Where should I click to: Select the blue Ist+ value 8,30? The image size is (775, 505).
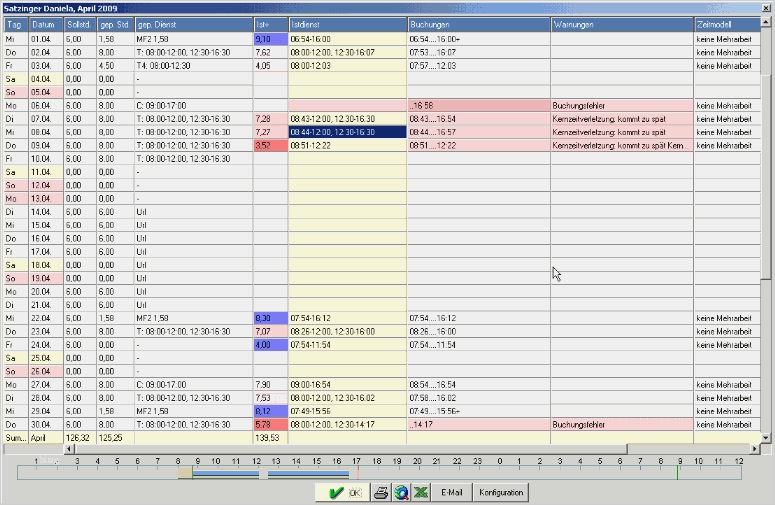point(270,318)
